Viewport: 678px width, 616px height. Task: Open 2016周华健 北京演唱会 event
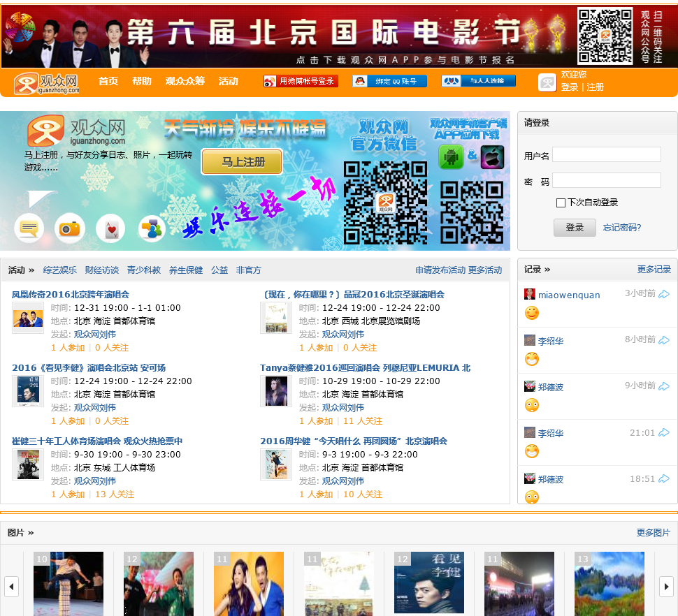354,441
